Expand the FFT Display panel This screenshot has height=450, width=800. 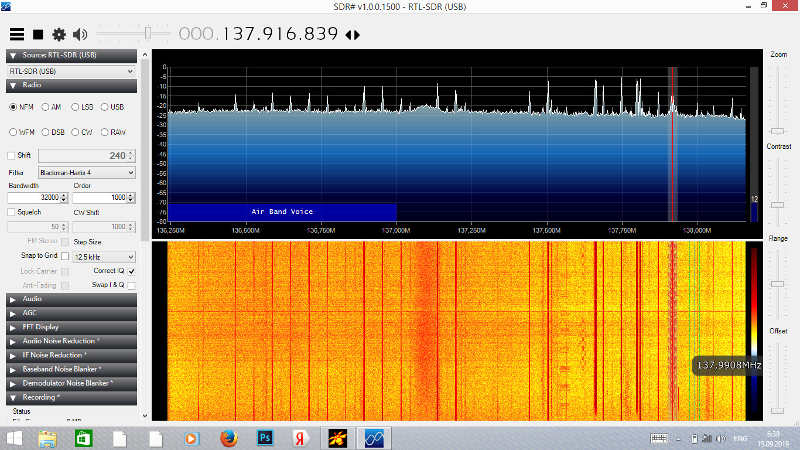70,327
